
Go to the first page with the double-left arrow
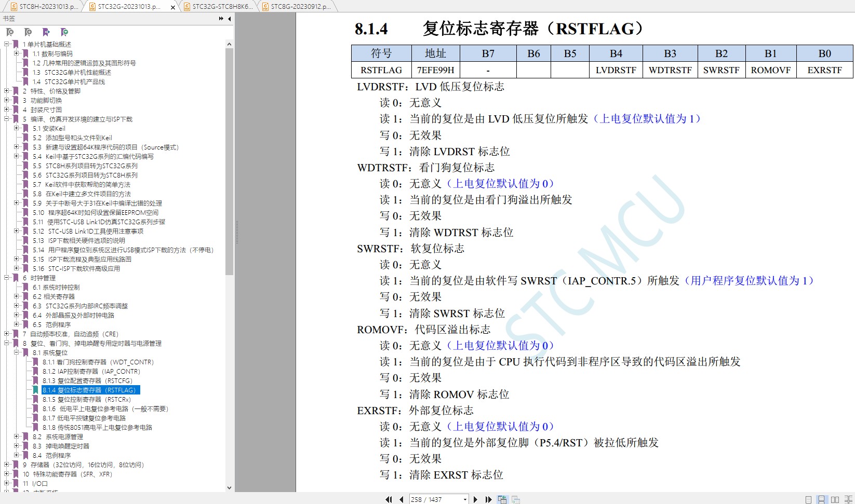click(x=389, y=499)
